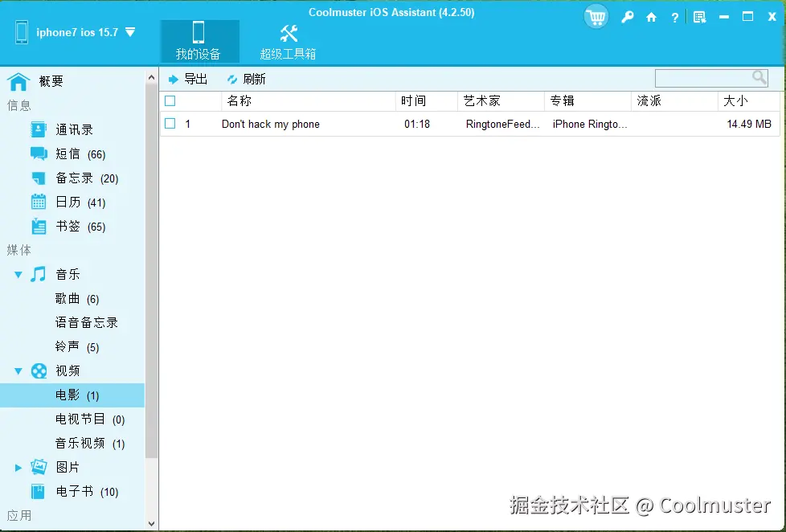
Task: Sort by 名称 column header
Action: point(309,100)
